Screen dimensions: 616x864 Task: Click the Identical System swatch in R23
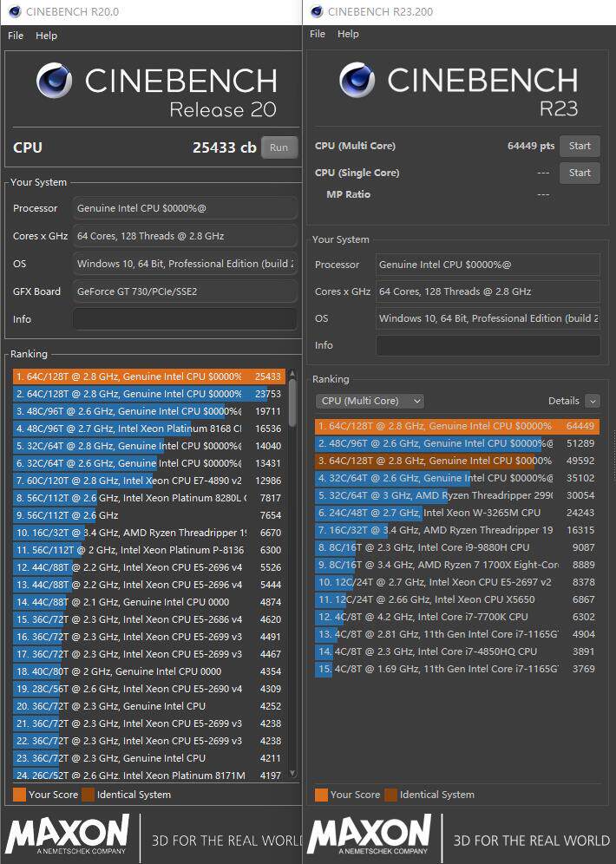(390, 795)
